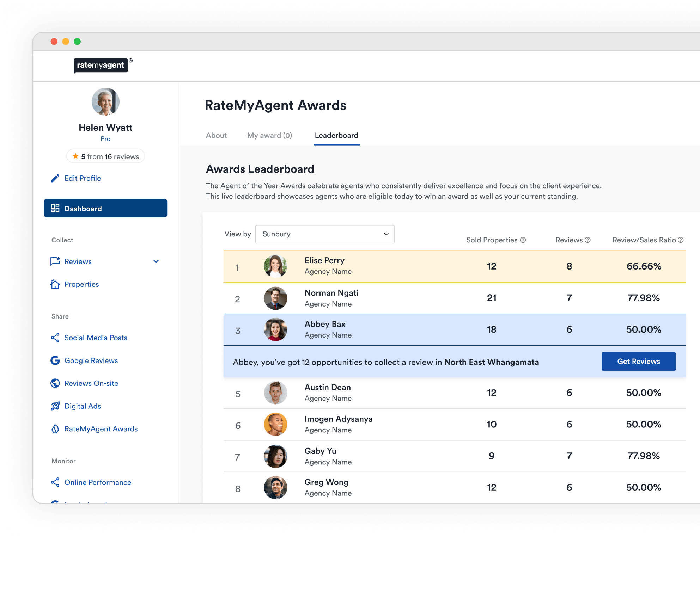Viewport: 700px width, 599px height.
Task: Click the Online Performance share icon
Action: pyautogui.click(x=55, y=482)
